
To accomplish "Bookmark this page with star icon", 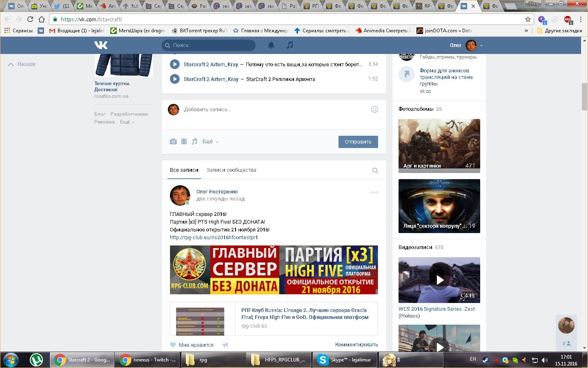I will (528, 19).
